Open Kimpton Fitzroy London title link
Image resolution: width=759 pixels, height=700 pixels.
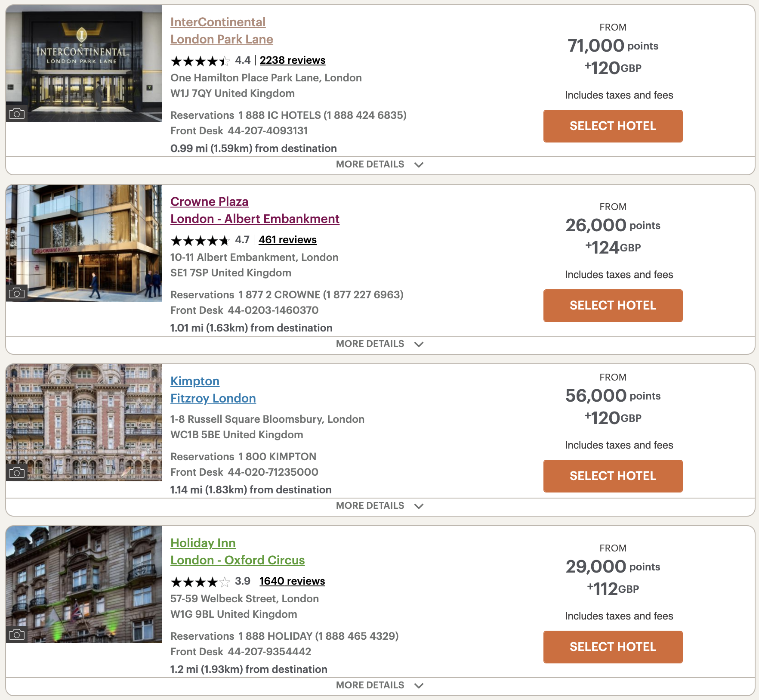click(x=213, y=390)
